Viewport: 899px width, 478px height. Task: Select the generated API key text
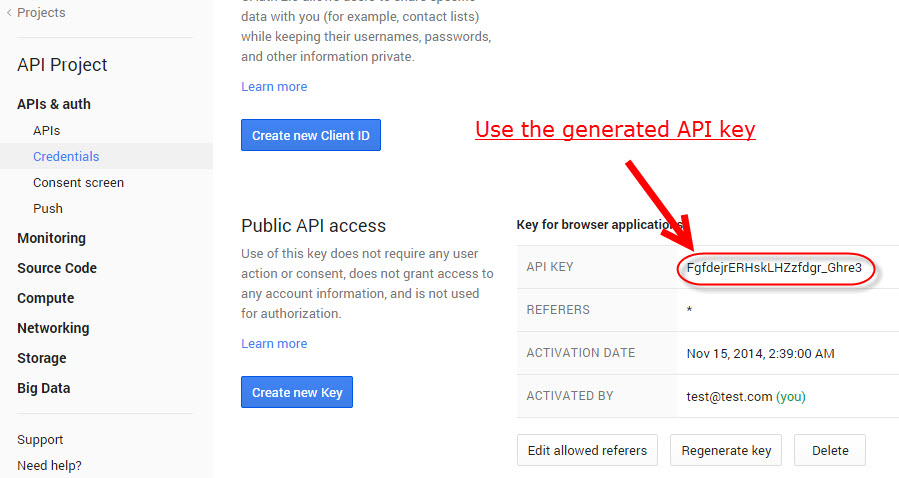point(774,268)
